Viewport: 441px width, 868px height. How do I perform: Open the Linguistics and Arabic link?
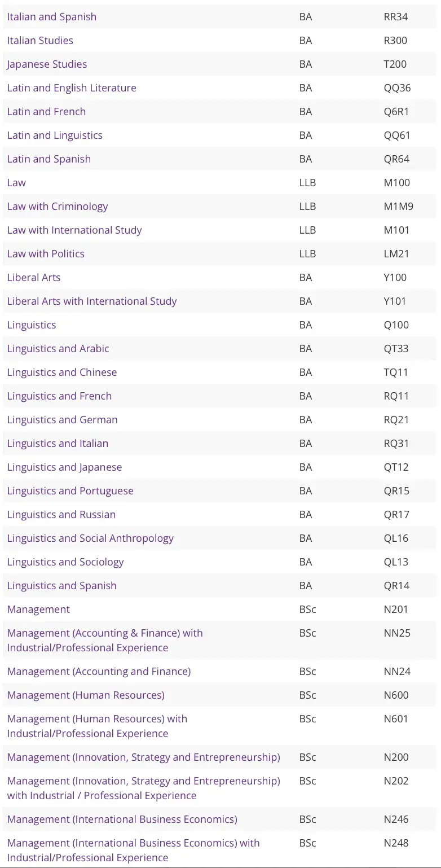click(x=58, y=349)
